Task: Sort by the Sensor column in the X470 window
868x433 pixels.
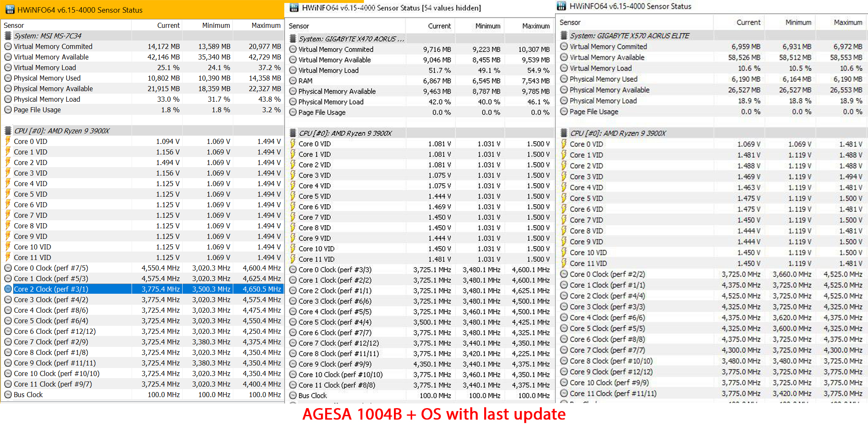Action: (x=345, y=26)
